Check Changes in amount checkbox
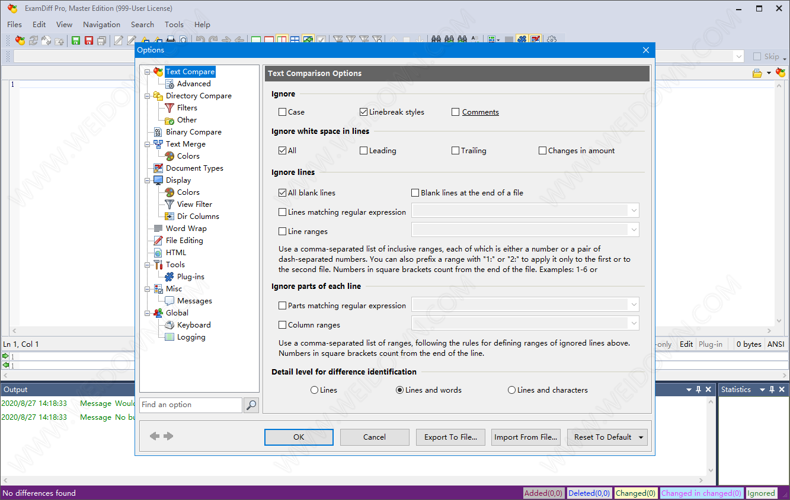Image resolution: width=790 pixels, height=500 pixels. tap(543, 150)
